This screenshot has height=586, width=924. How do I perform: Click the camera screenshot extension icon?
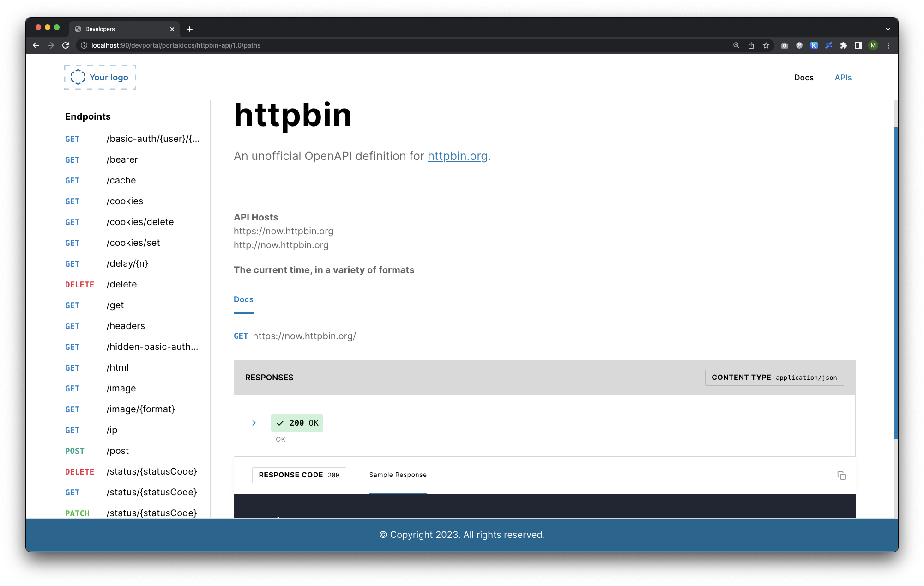pos(784,45)
